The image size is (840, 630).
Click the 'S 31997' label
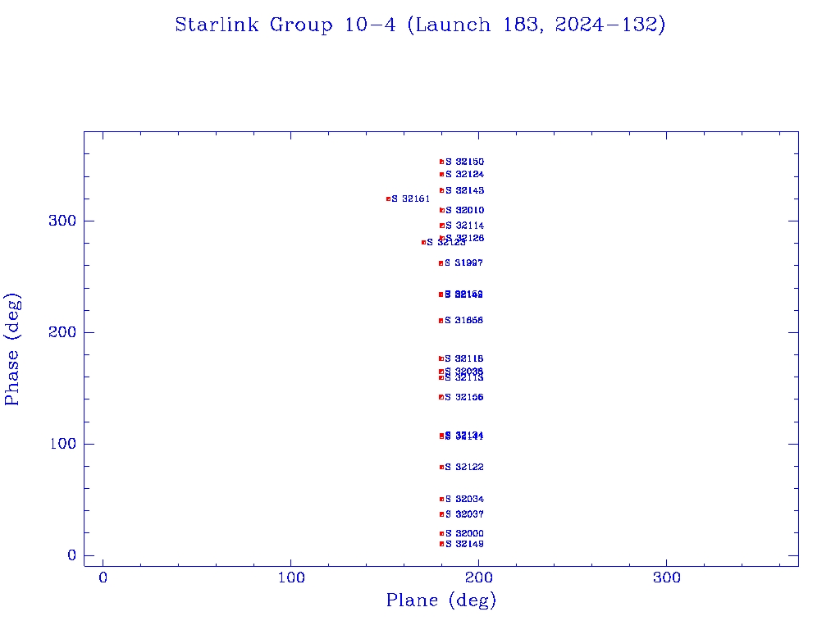(464, 262)
